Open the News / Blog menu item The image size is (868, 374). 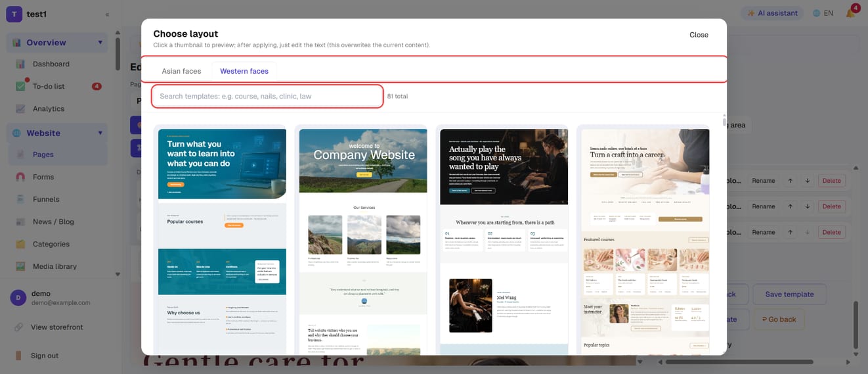click(x=58, y=222)
